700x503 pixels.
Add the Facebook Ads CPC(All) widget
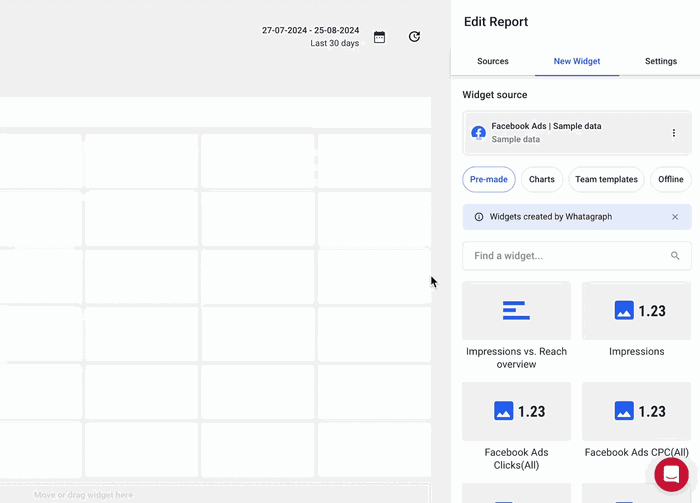(x=636, y=411)
